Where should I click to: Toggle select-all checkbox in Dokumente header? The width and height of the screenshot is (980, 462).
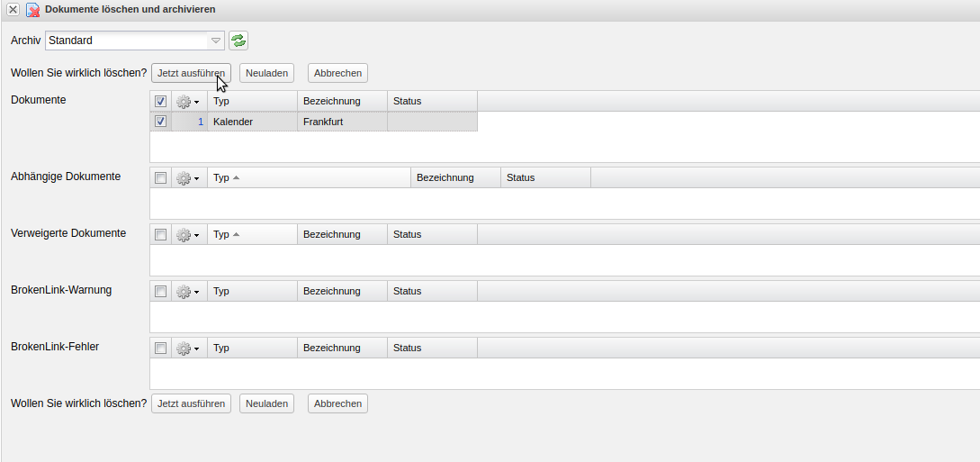pyautogui.click(x=161, y=102)
